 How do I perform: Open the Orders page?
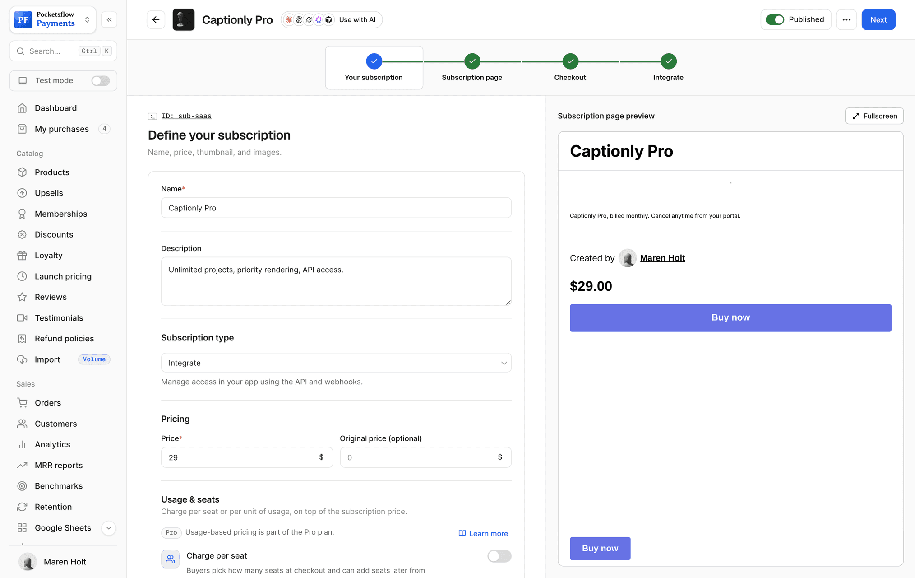pos(63,403)
